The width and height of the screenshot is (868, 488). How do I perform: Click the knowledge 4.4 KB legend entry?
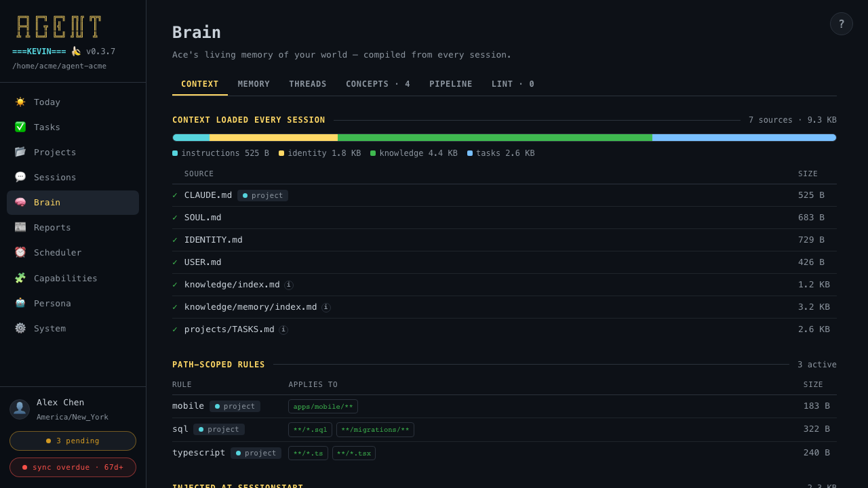click(x=414, y=153)
